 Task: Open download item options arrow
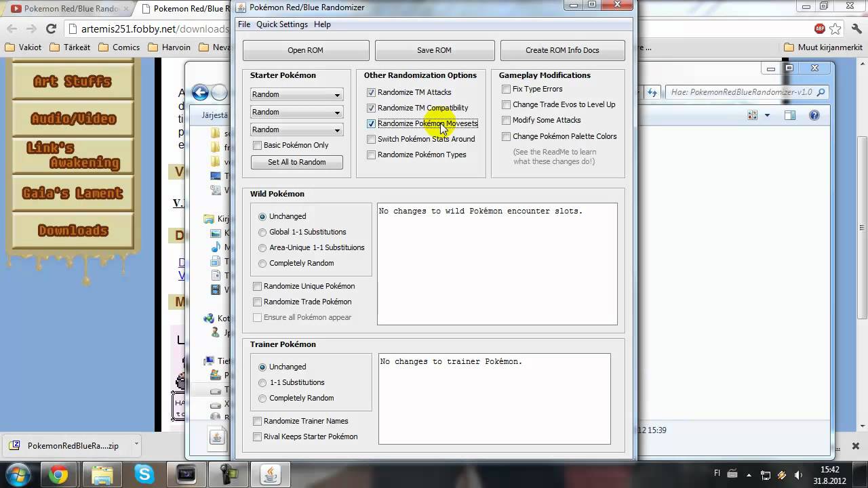[136, 445]
